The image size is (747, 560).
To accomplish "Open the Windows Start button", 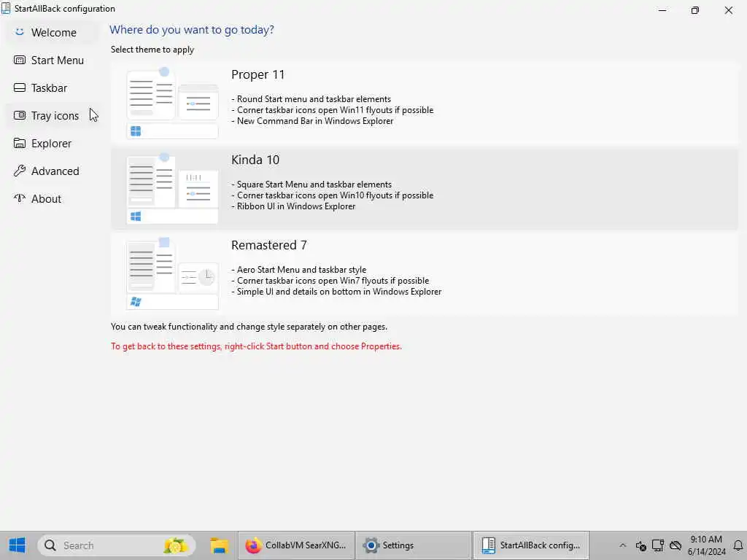I will [18, 545].
